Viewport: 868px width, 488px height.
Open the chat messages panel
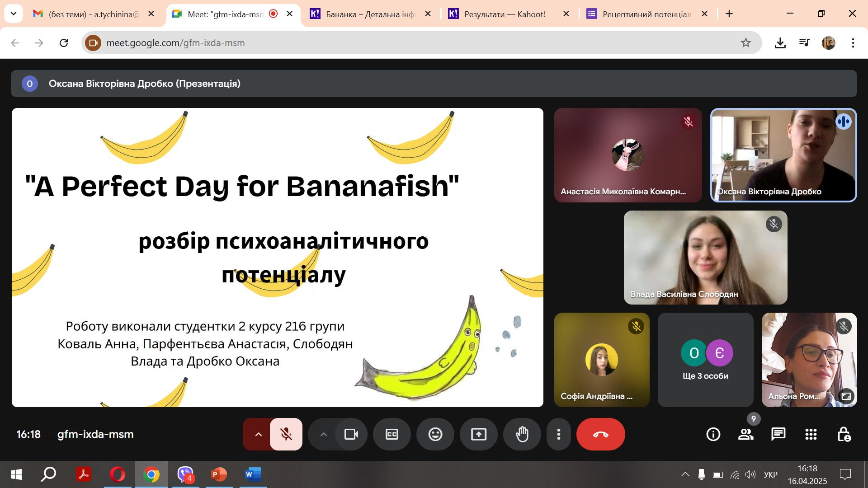778,434
